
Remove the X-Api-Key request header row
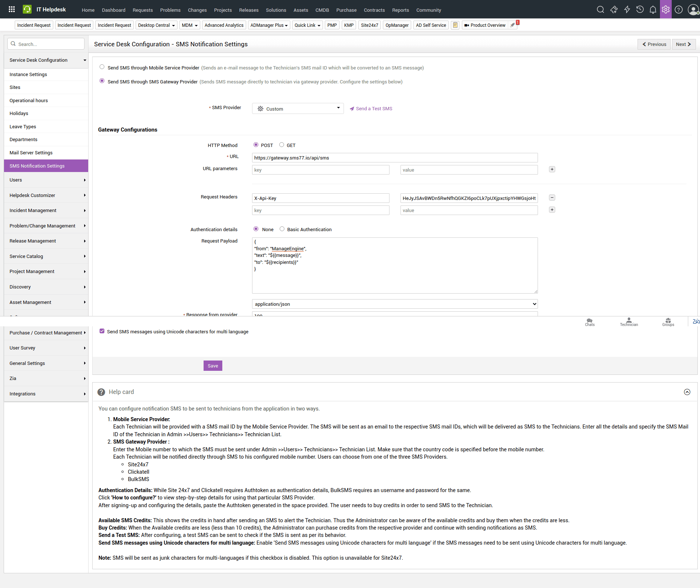[552, 198]
